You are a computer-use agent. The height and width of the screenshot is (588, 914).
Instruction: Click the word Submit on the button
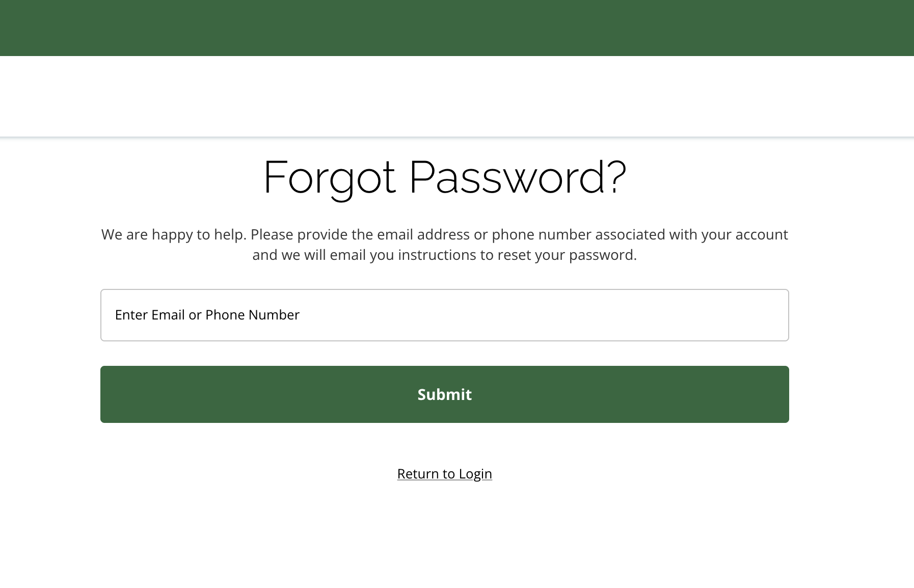coord(444,394)
